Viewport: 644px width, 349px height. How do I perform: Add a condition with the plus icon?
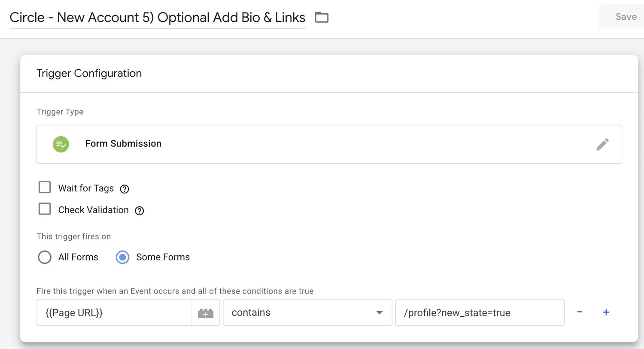coord(606,312)
